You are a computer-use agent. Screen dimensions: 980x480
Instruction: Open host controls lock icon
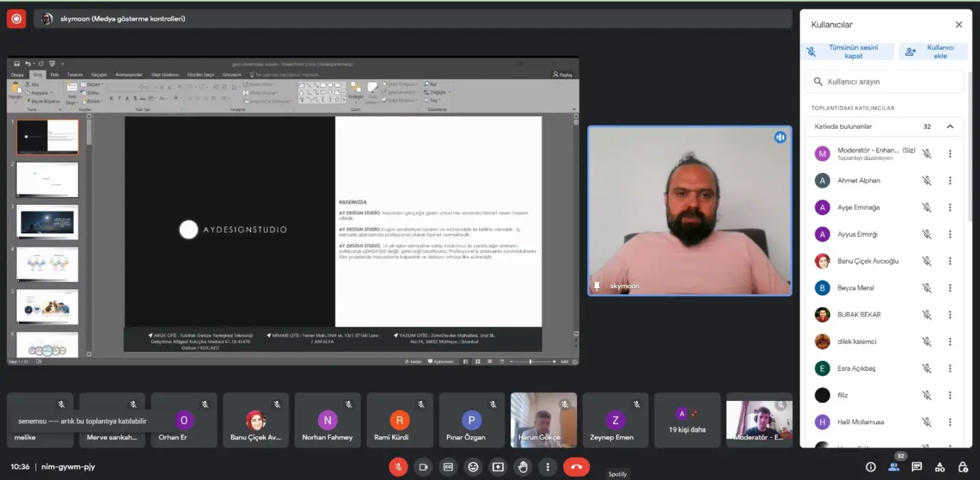coord(963,467)
